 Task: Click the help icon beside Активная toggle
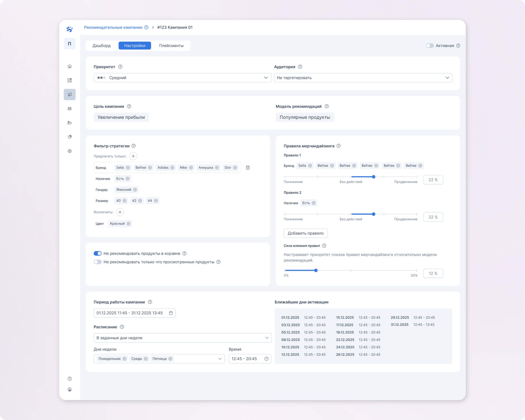(x=458, y=45)
